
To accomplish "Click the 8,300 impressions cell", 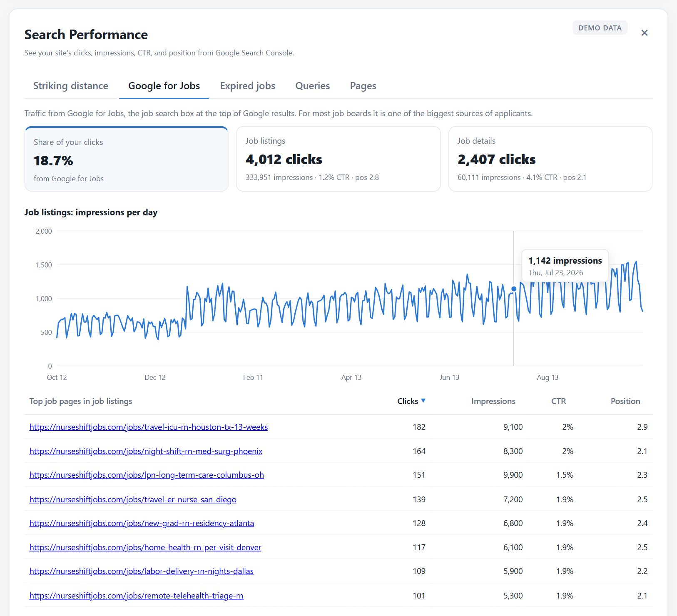I will click(513, 451).
